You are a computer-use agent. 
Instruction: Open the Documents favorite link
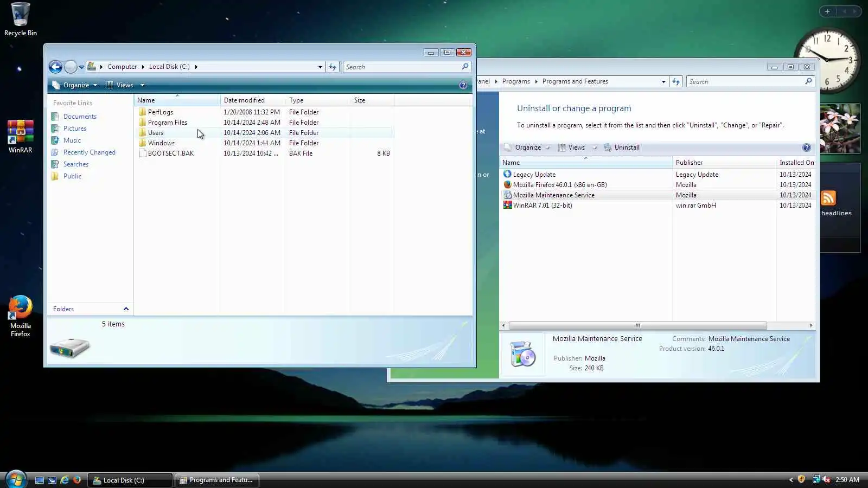coord(80,117)
